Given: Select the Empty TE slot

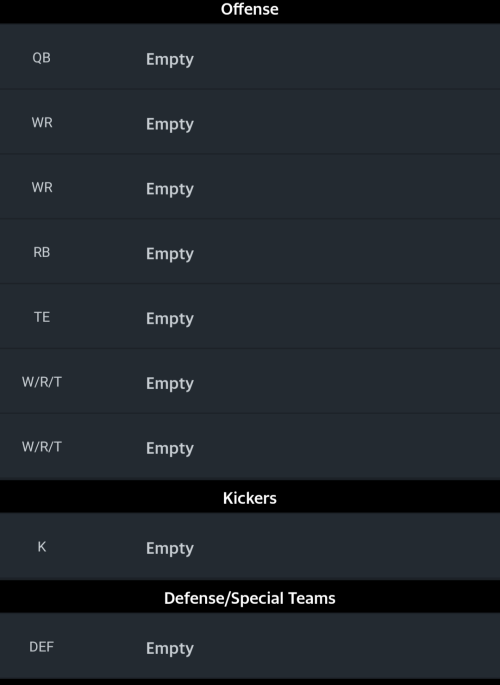Looking at the screenshot, I should [x=169, y=319].
